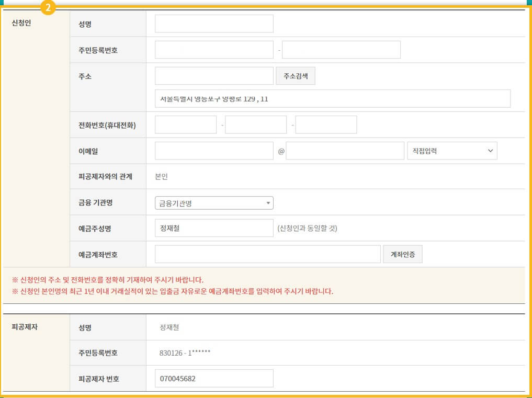The width and height of the screenshot is (532, 398).
Task: Click the middle 전화번호 phone number box
Action: (256, 125)
